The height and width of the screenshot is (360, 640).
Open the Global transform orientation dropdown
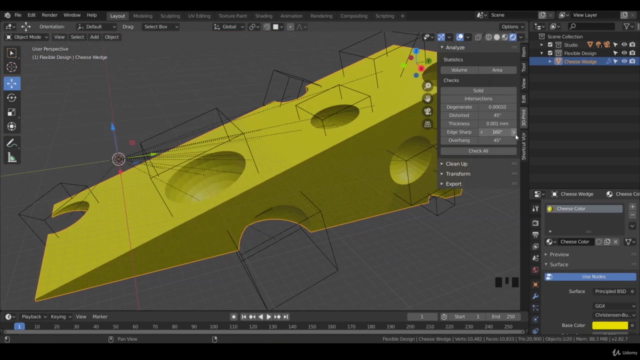229,27
